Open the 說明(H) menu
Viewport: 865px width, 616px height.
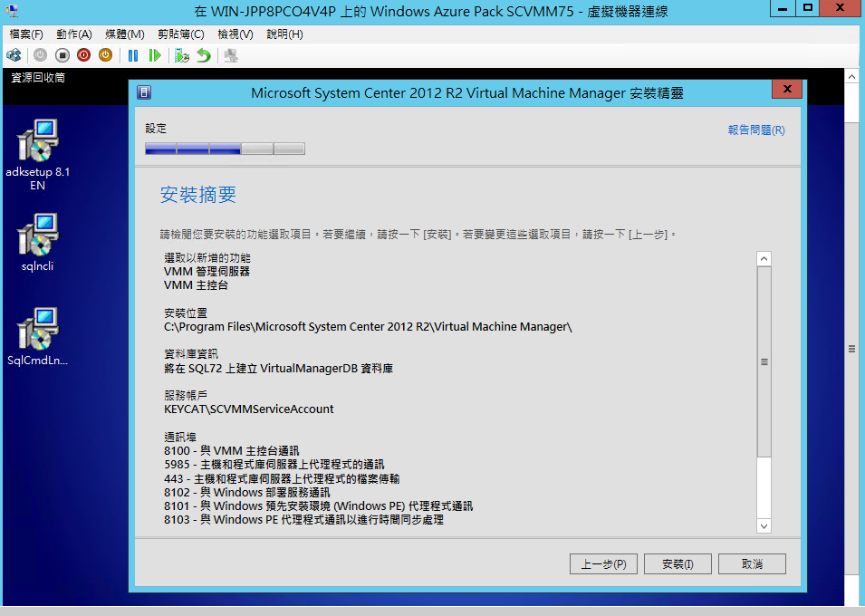tap(284, 34)
